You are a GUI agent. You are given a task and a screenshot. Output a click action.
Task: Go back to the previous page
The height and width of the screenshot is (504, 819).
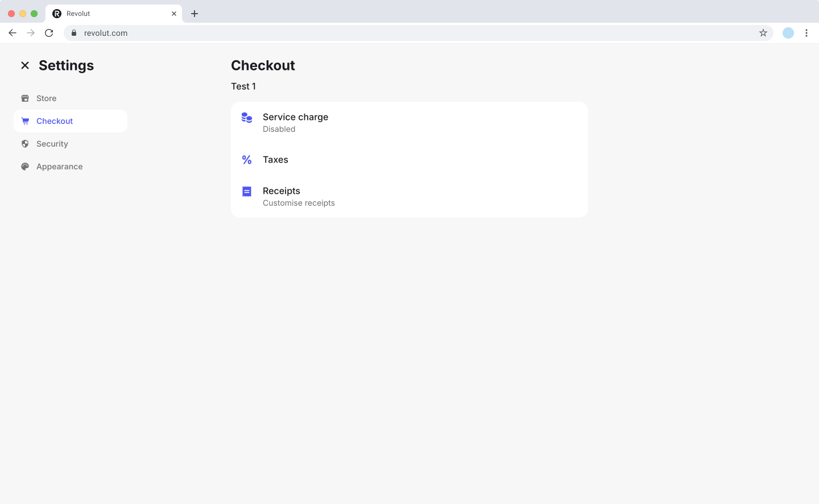[13, 33]
